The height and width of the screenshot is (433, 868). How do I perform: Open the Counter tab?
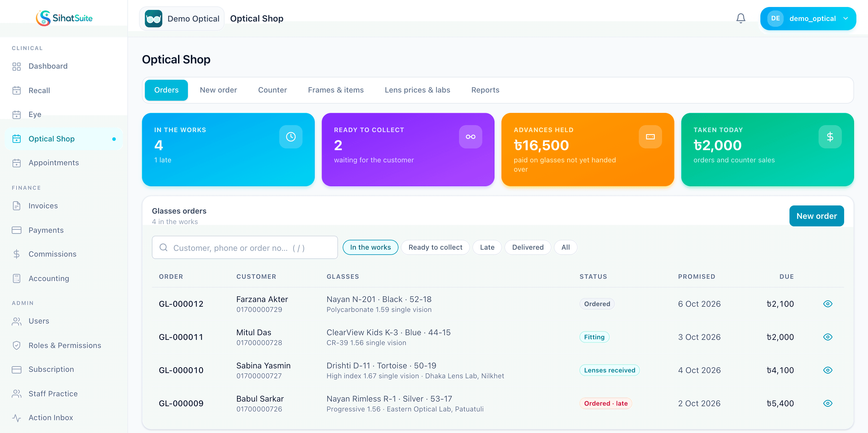coord(272,90)
